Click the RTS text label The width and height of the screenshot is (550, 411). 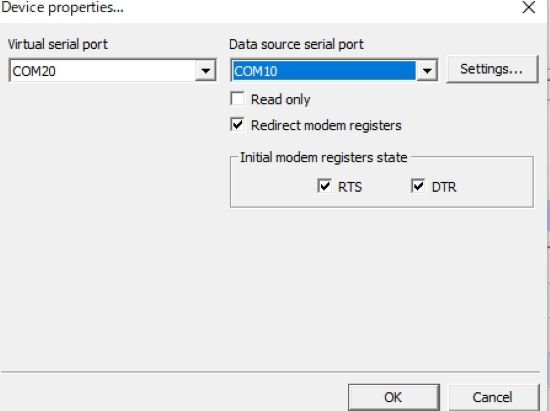pyautogui.click(x=350, y=187)
